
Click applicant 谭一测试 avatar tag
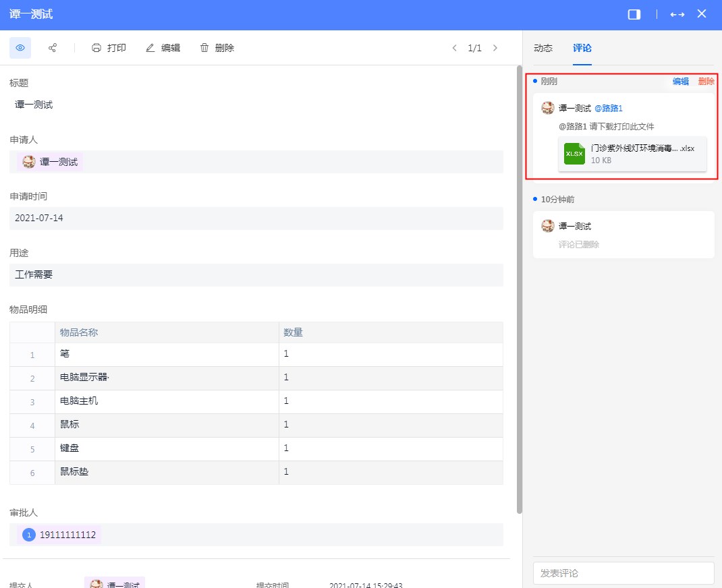coord(51,162)
